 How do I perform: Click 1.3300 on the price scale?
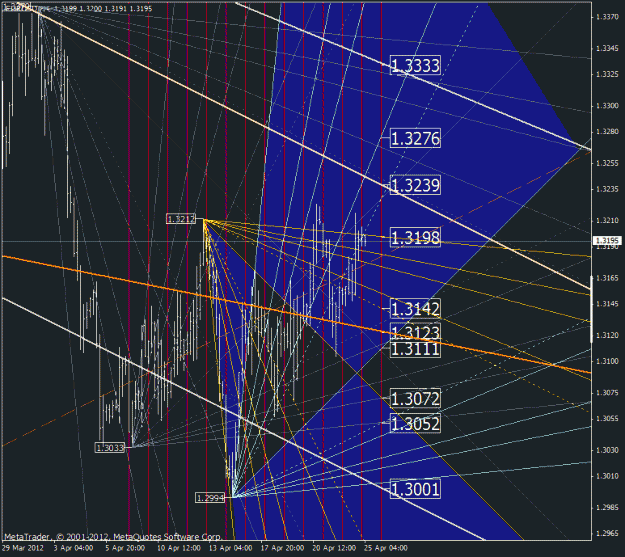[607, 106]
